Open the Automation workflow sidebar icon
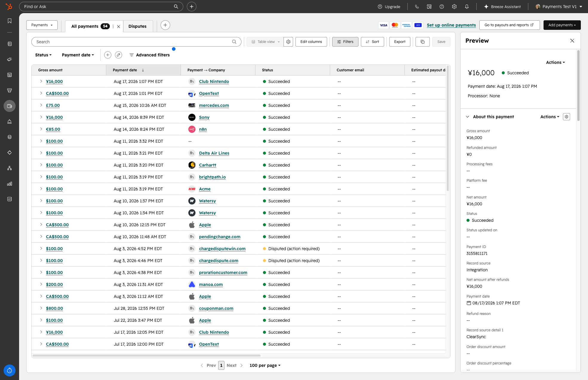This screenshot has height=380, width=588. point(10,168)
